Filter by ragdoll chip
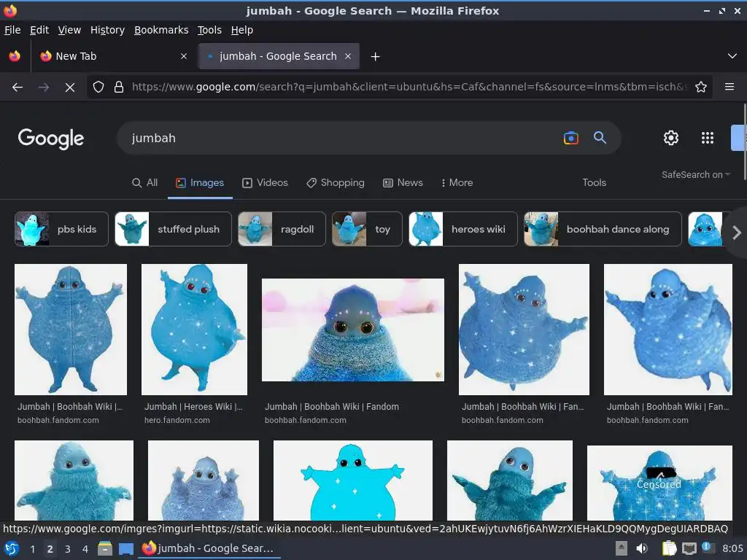Viewport: 747px width, 560px height. coord(282,229)
